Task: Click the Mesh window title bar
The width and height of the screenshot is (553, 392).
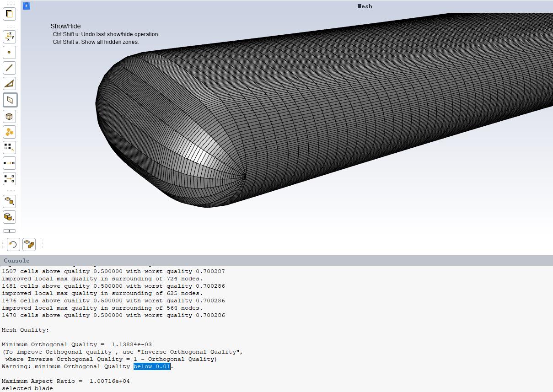Action: pyautogui.click(x=365, y=6)
